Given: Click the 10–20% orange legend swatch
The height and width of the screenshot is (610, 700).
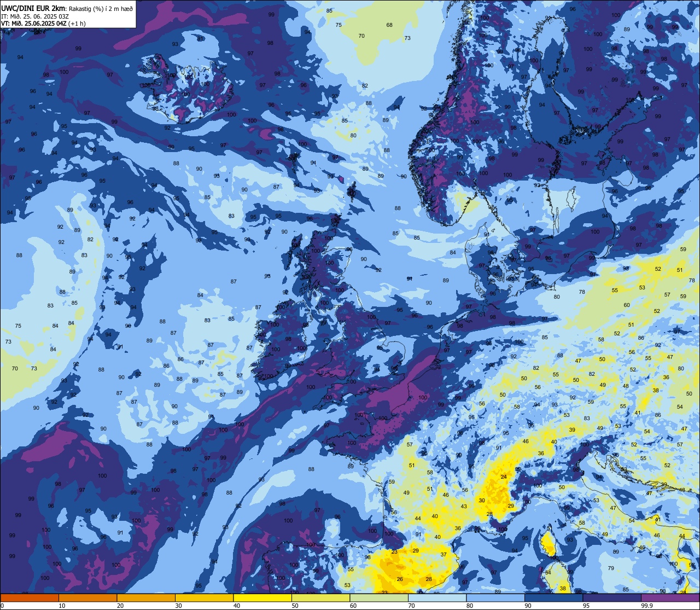Looking at the screenshot, I should pyautogui.click(x=87, y=597).
